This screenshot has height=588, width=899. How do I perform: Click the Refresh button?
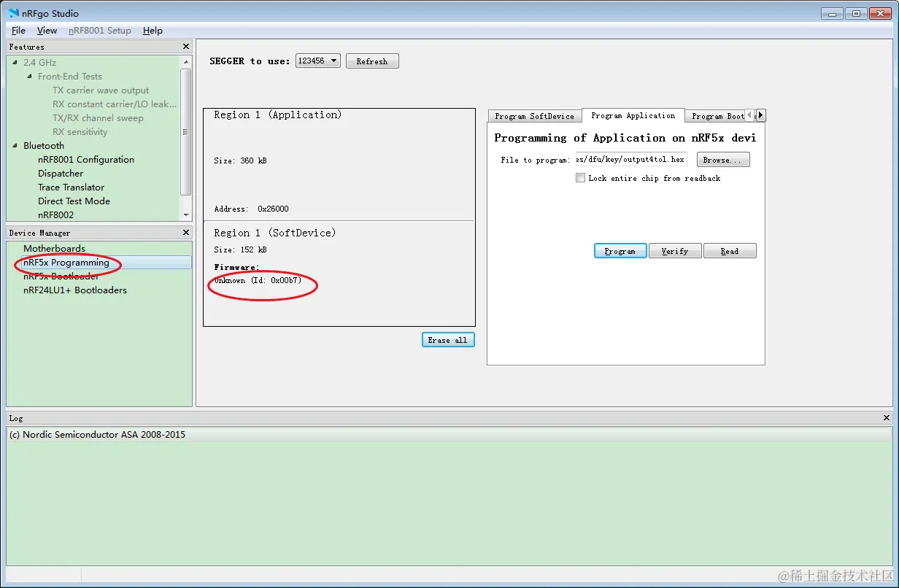pyautogui.click(x=372, y=61)
